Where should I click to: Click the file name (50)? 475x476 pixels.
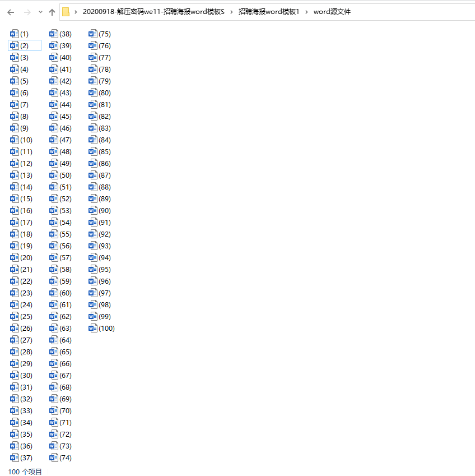point(66,175)
